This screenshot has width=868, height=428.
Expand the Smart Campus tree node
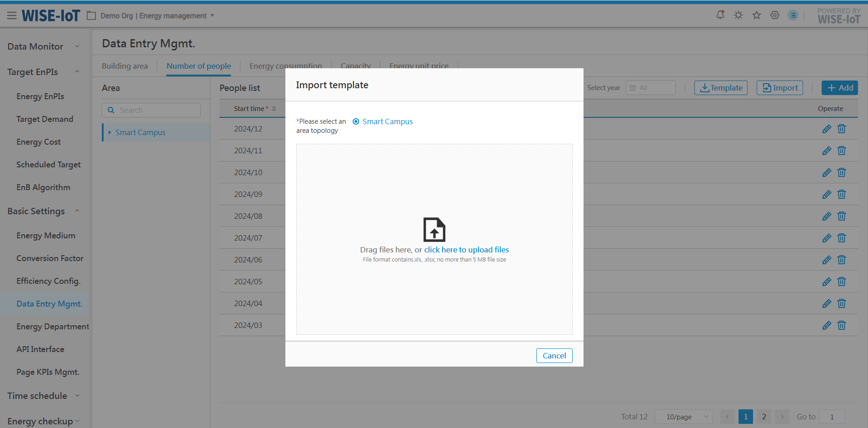(x=110, y=132)
